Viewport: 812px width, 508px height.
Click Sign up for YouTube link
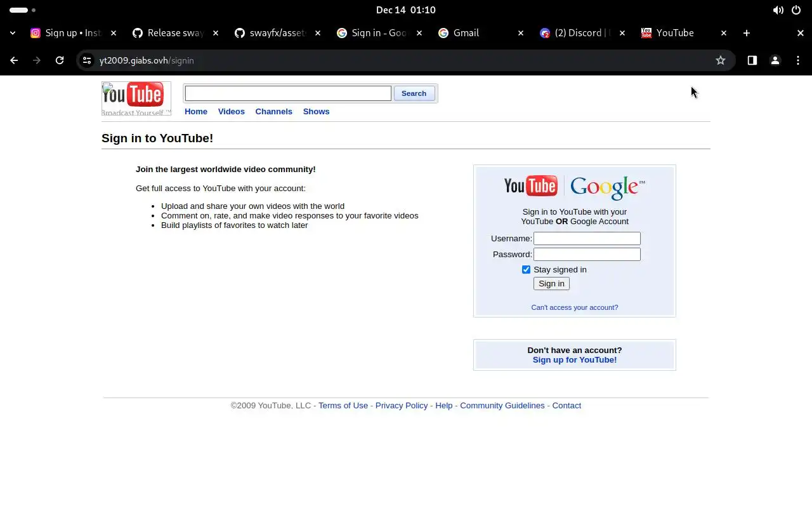pyautogui.click(x=575, y=360)
